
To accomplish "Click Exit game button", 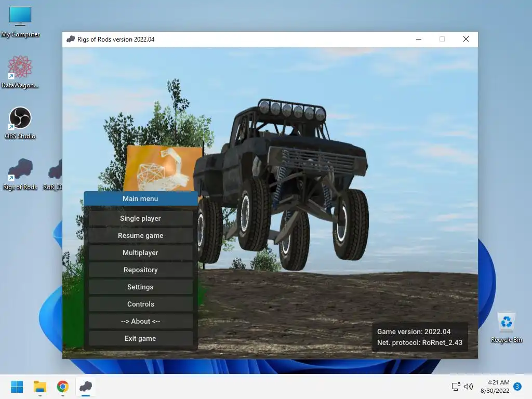I will 140,338.
